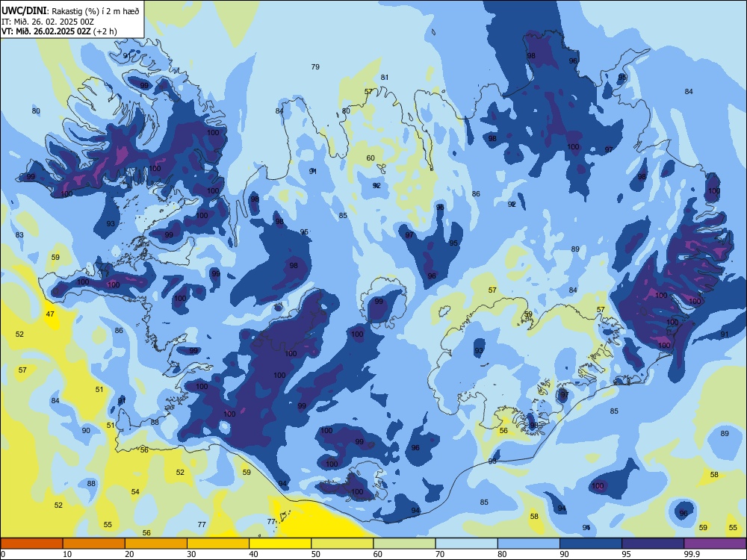This screenshot has height=560, width=747.
Task: Click the 30–40 legend color swatch
Action: 218,544
